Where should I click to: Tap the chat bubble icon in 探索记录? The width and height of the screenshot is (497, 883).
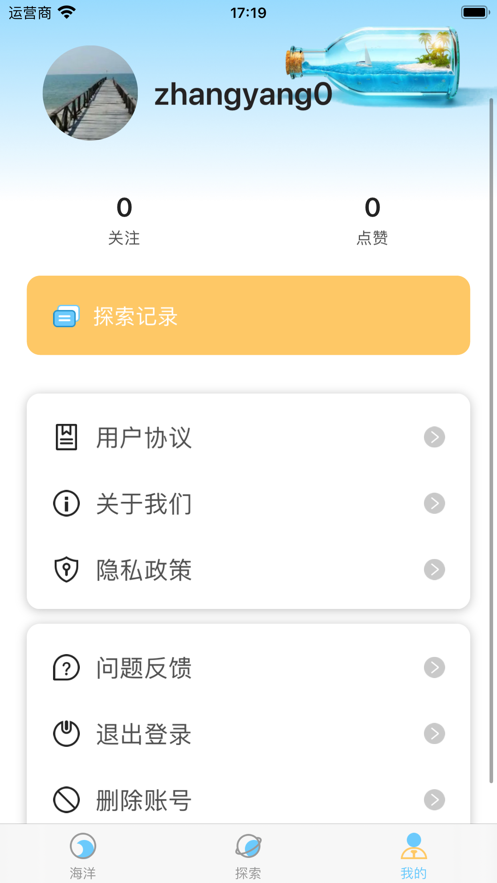(66, 316)
